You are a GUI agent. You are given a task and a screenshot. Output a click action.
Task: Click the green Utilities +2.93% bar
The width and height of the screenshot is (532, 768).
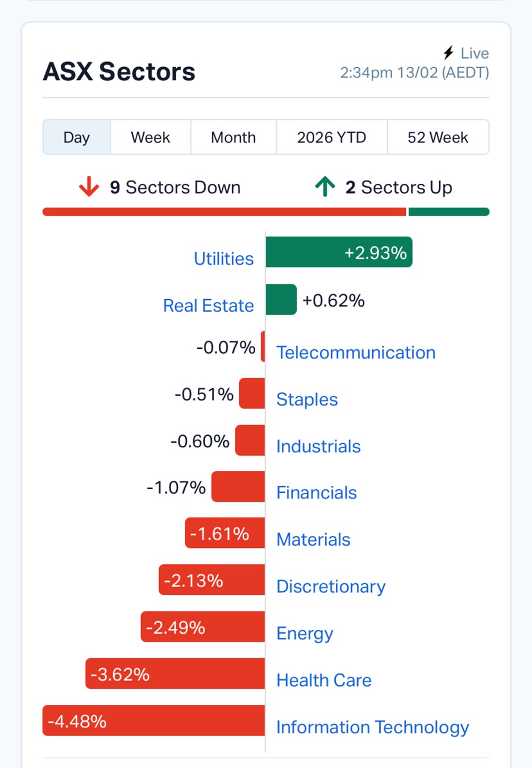(339, 252)
